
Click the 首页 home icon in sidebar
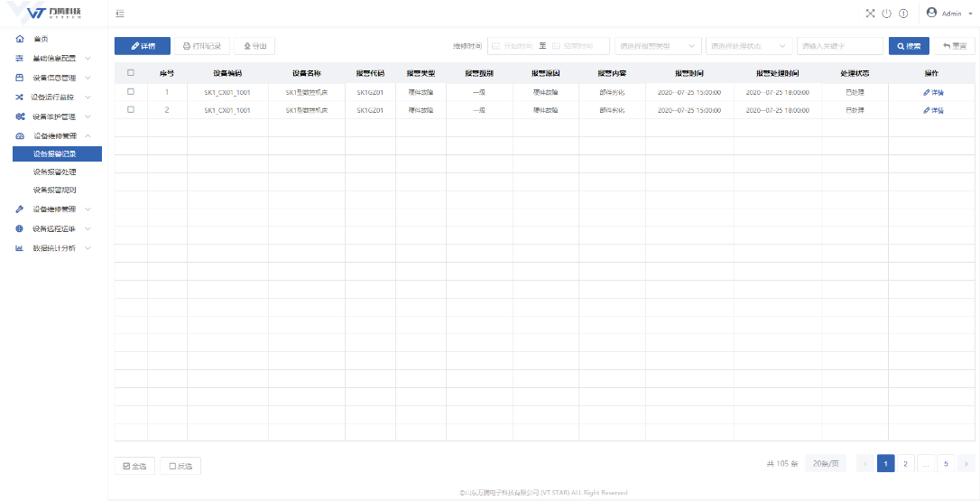click(20, 39)
